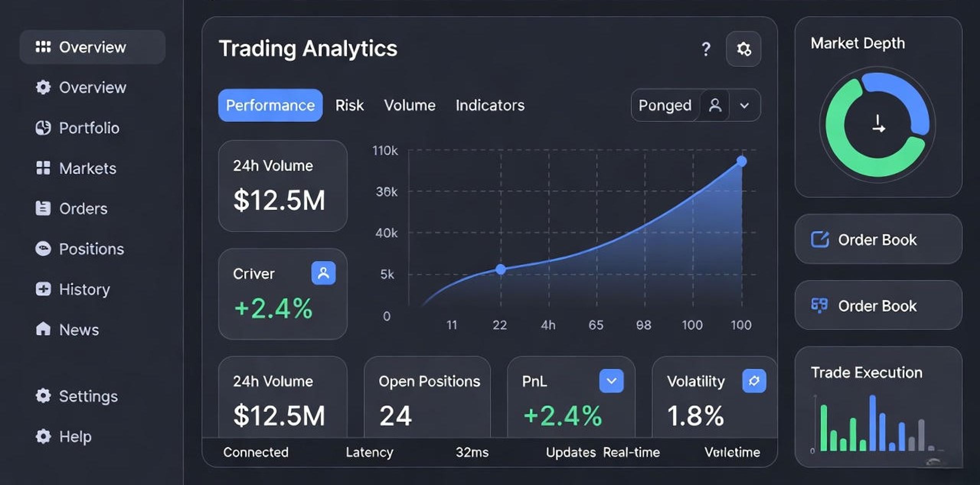The width and height of the screenshot is (980, 485).
Task: Click the Volatility card refresh icon
Action: (x=754, y=381)
